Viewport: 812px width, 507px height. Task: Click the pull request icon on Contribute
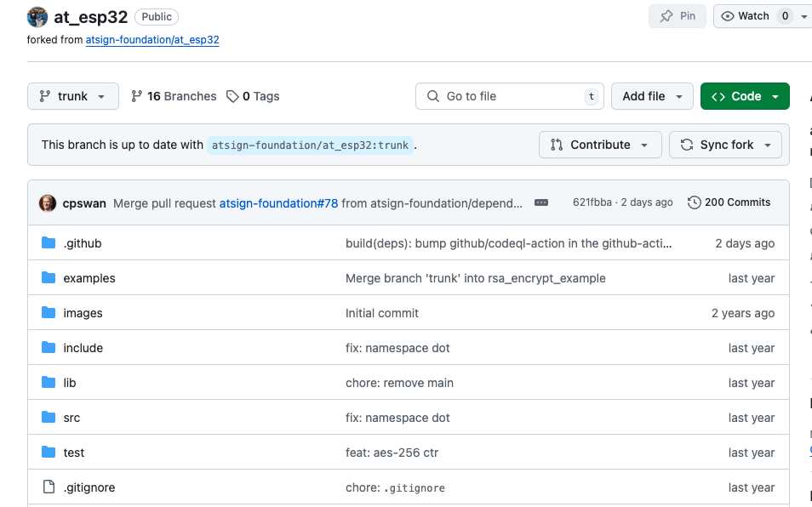click(557, 145)
